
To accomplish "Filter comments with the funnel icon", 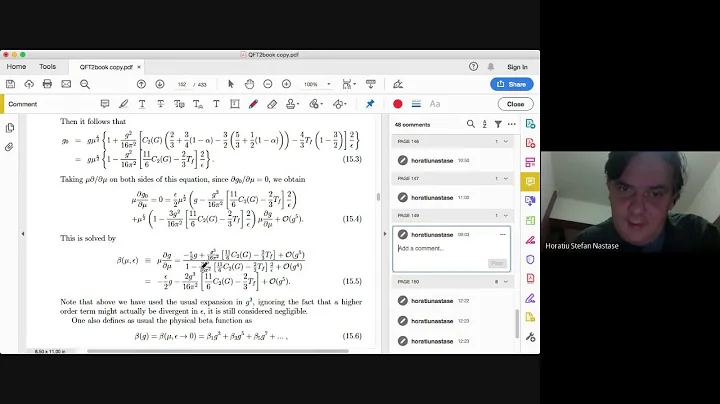I will pyautogui.click(x=498, y=124).
